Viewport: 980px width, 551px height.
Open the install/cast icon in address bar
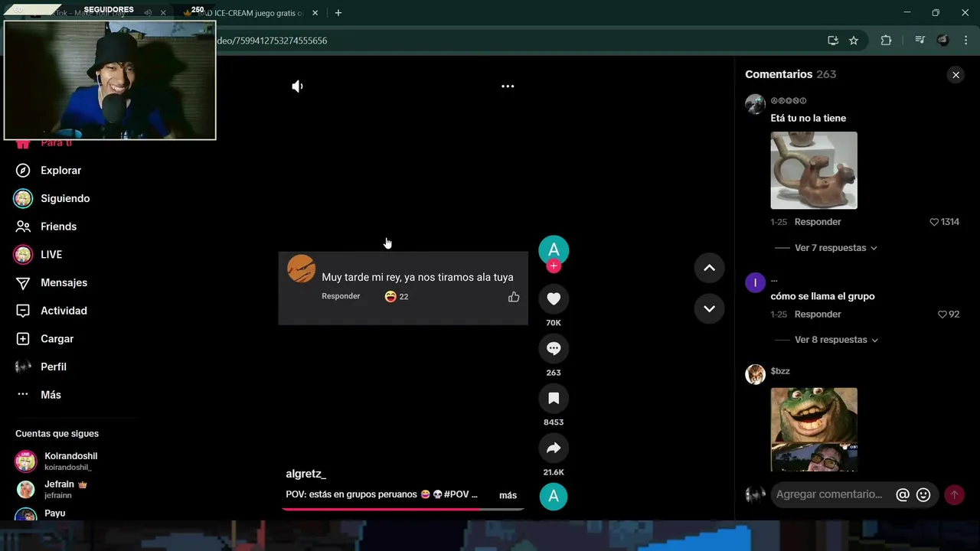(833, 41)
